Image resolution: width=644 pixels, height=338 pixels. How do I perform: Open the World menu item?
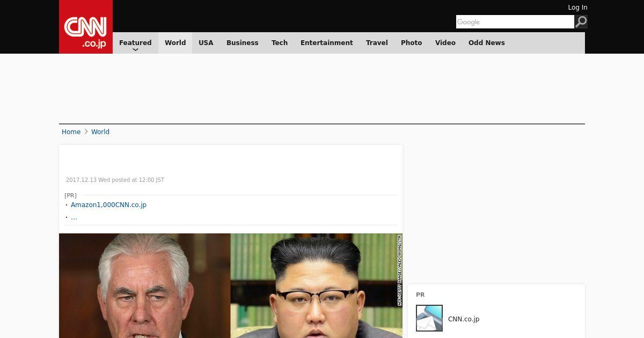[175, 43]
